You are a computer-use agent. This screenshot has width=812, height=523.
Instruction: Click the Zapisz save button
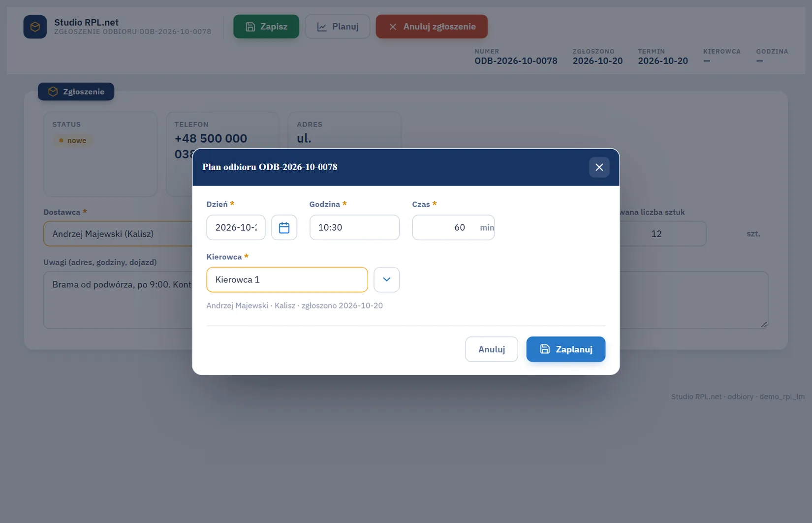click(266, 27)
